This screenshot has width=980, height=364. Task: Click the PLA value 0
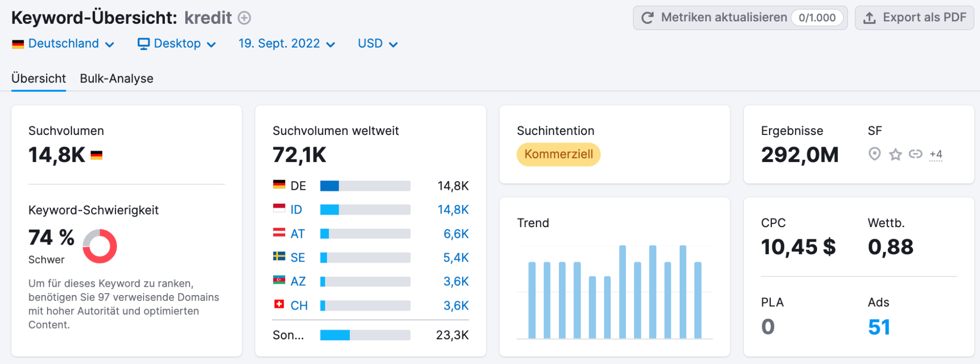pyautogui.click(x=768, y=327)
